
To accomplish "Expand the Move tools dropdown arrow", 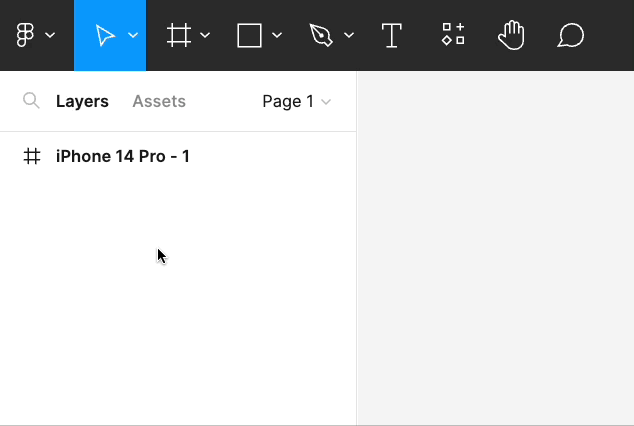I will pyautogui.click(x=133, y=36).
